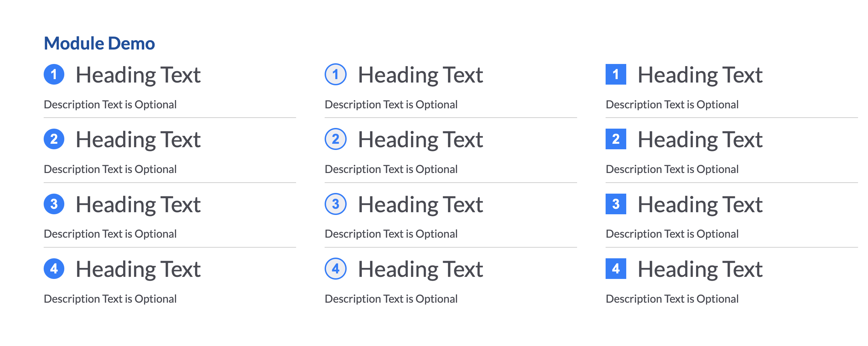Click Heading Text beside outlined circle 3

tap(420, 205)
